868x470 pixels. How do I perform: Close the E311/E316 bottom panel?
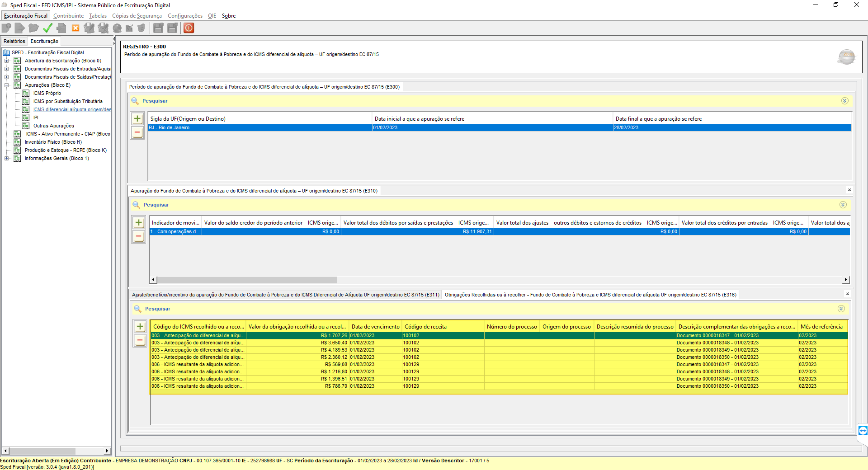(x=848, y=294)
